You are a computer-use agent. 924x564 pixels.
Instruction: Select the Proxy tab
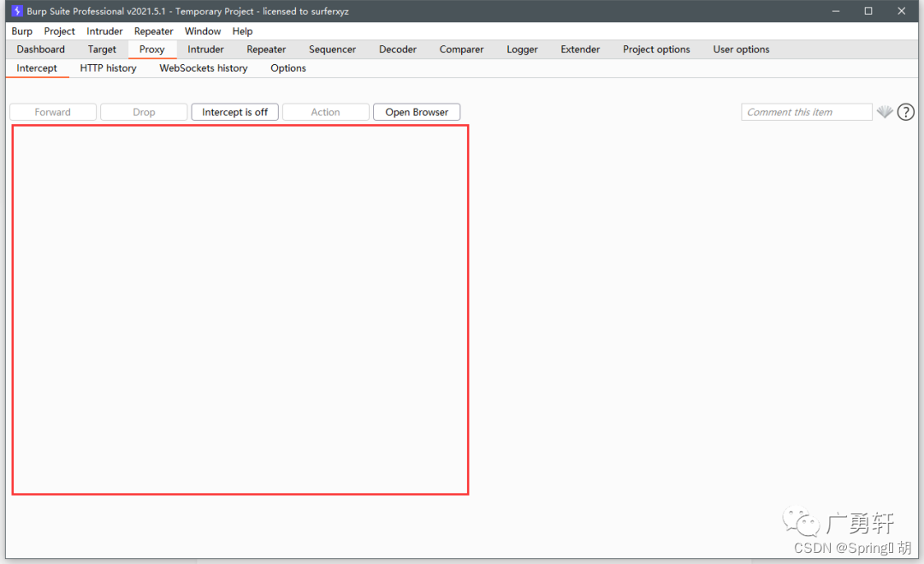[152, 50]
